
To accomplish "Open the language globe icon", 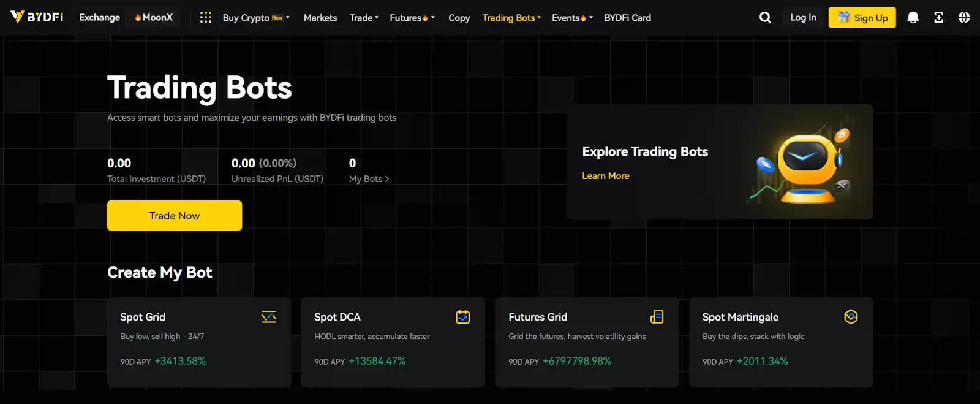I will pyautogui.click(x=964, y=18).
